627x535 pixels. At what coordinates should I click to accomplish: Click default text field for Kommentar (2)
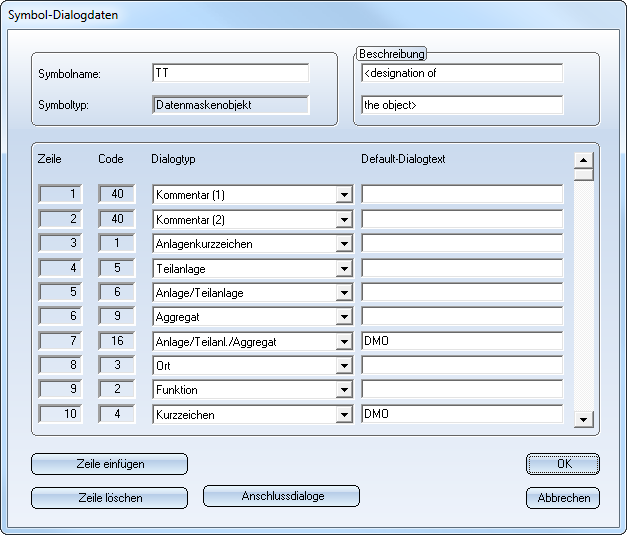click(x=462, y=219)
